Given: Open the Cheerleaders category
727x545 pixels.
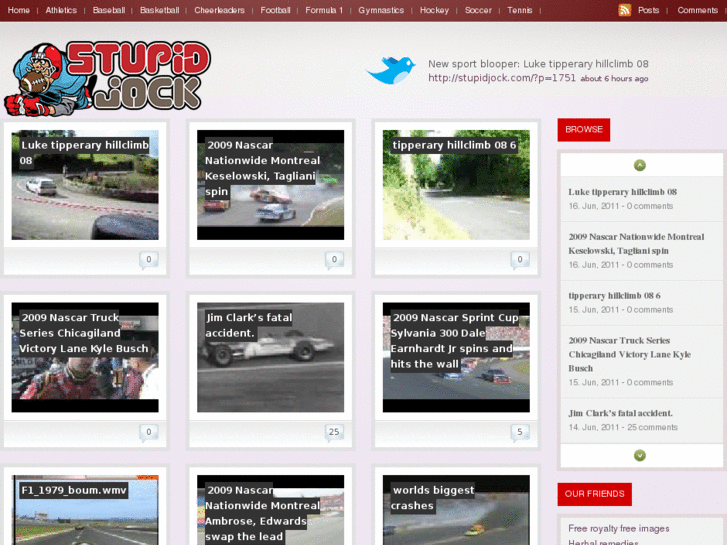Looking at the screenshot, I should 219,10.
